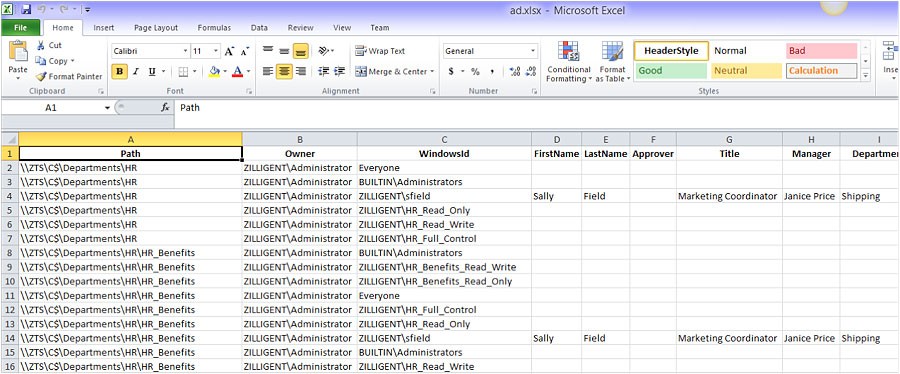Screen dimensions: 900x374
Task: Apply the yellow fill color
Action: point(214,72)
